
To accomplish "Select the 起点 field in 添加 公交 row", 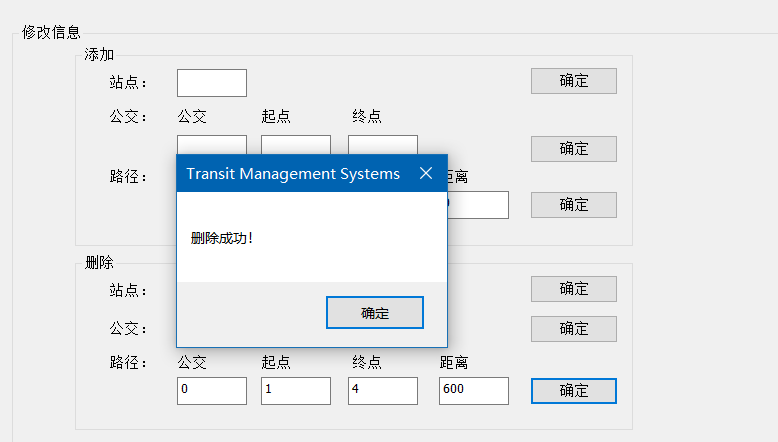I will (x=296, y=145).
